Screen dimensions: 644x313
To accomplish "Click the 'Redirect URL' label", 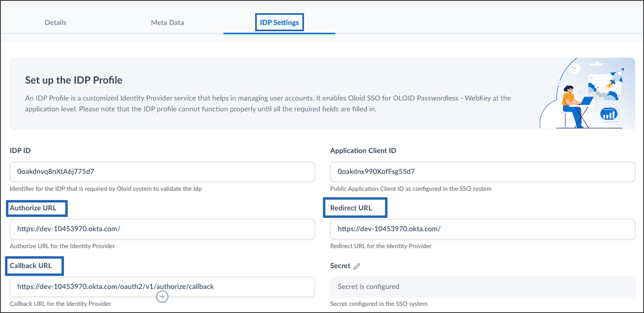I will click(x=351, y=208).
